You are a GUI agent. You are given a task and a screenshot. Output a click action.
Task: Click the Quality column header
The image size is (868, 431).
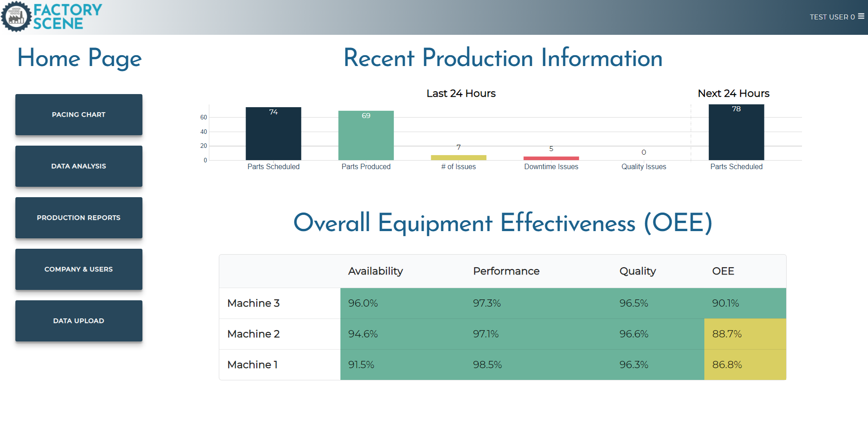[x=637, y=271]
